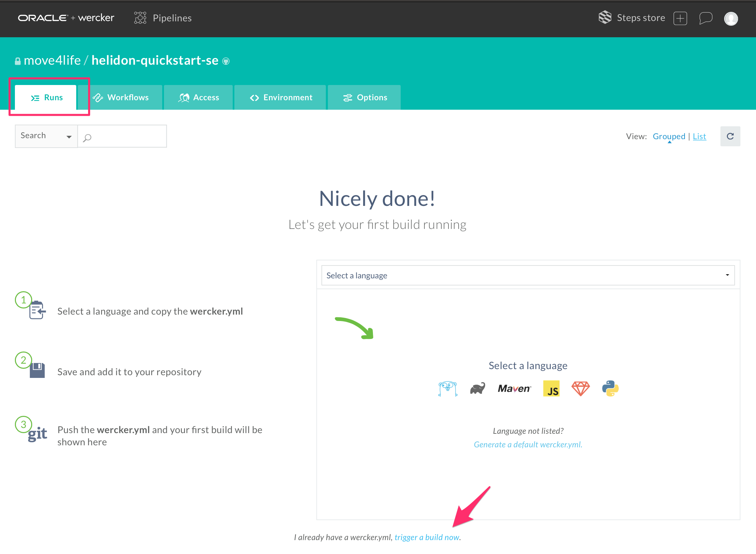This screenshot has height=554, width=756.
Task: Click the trigger a build now link
Action: 427,537
